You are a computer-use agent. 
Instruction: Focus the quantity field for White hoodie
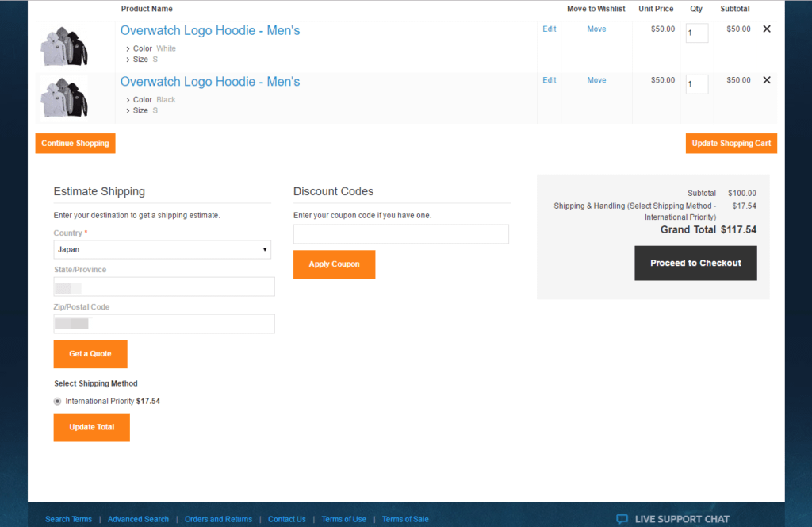[x=697, y=33]
